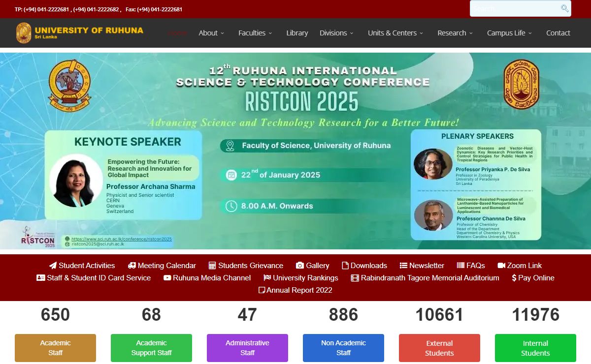Select the Students Grievance icon

click(212, 266)
